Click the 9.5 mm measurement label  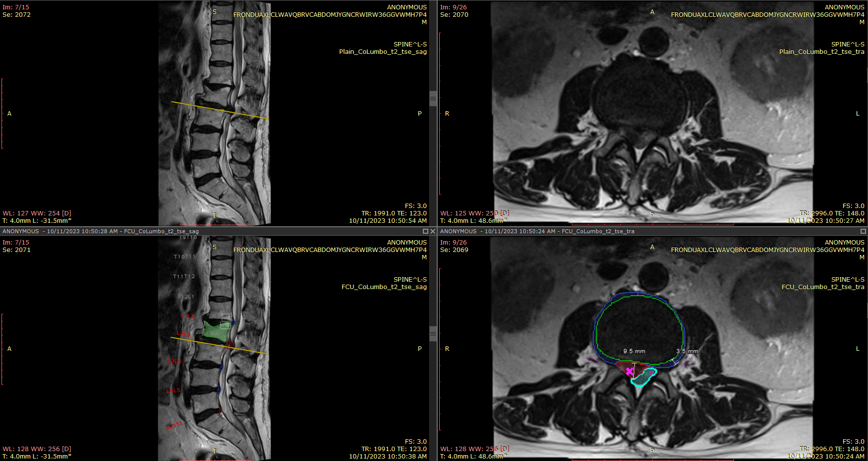pyautogui.click(x=634, y=351)
